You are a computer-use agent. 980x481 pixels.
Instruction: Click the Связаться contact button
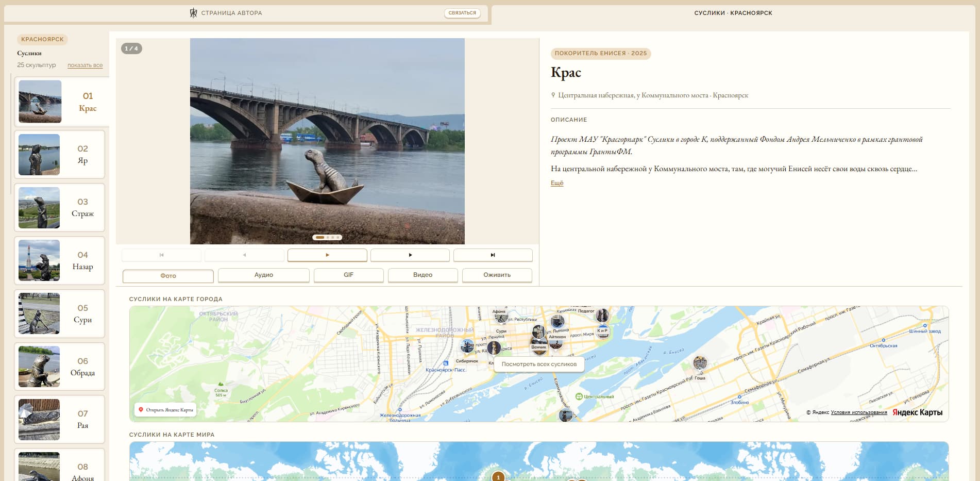462,13
